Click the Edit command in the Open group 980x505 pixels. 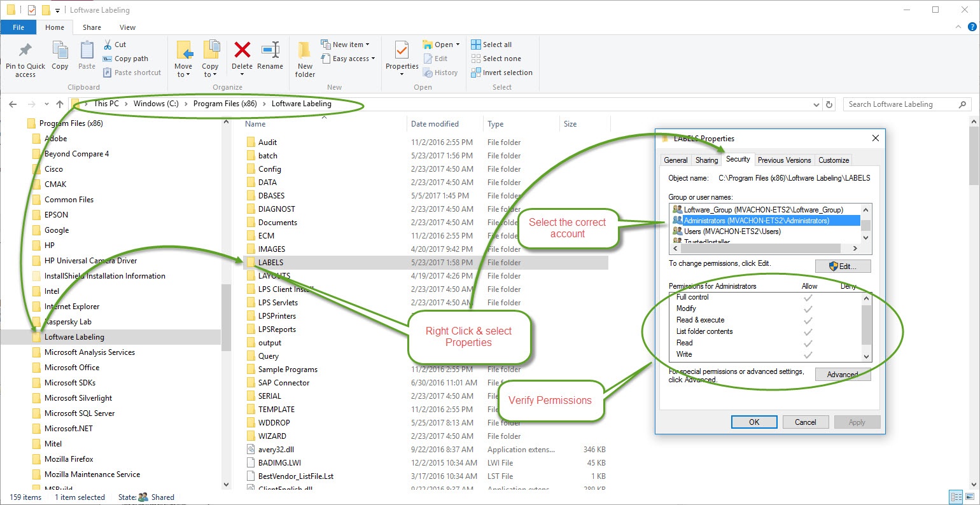435,59
